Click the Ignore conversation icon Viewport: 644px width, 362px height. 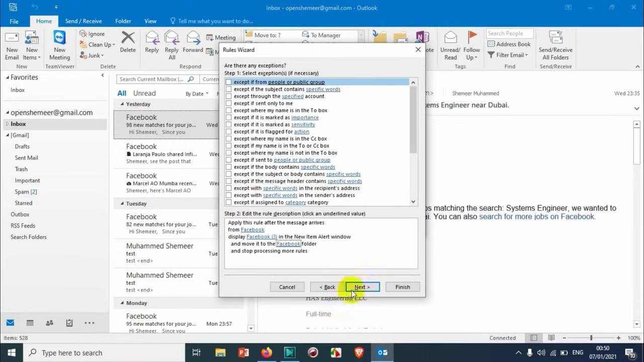coord(84,34)
